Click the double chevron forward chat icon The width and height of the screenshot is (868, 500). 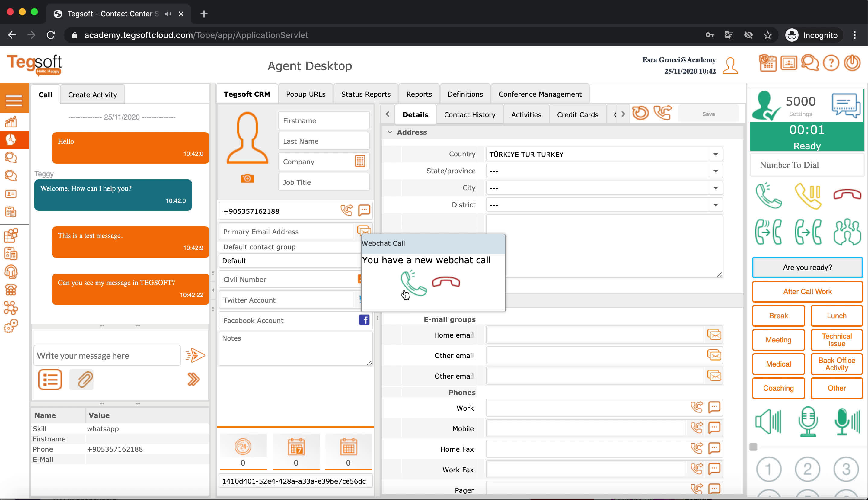[193, 380]
